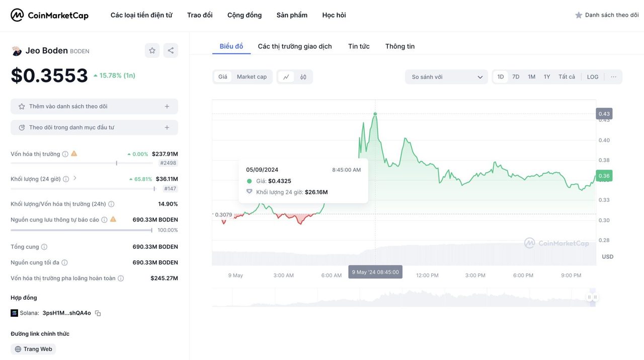
Task: Click the $0.3553 price value
Action: click(x=49, y=76)
